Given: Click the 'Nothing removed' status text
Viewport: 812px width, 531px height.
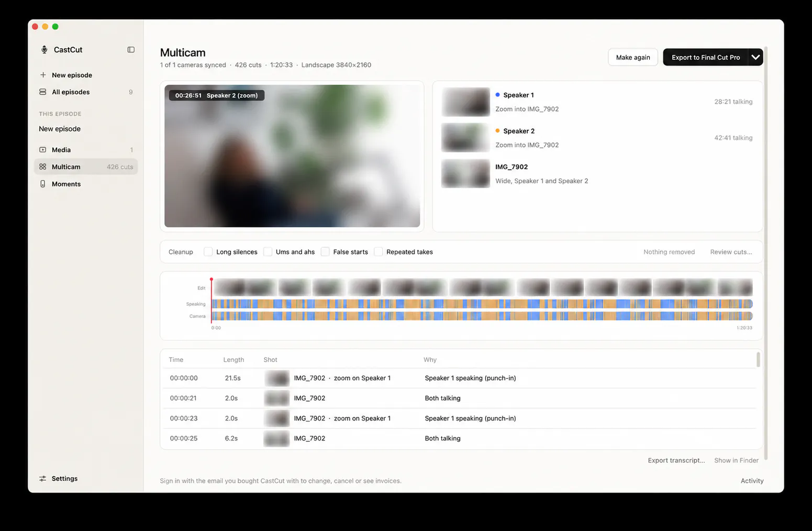Looking at the screenshot, I should coord(669,252).
